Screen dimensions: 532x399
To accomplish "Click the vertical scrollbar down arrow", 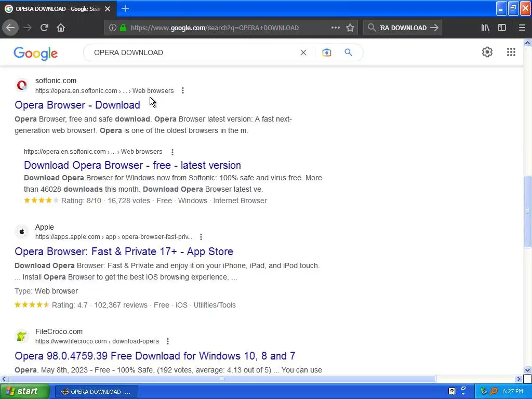I will click(x=527, y=370).
